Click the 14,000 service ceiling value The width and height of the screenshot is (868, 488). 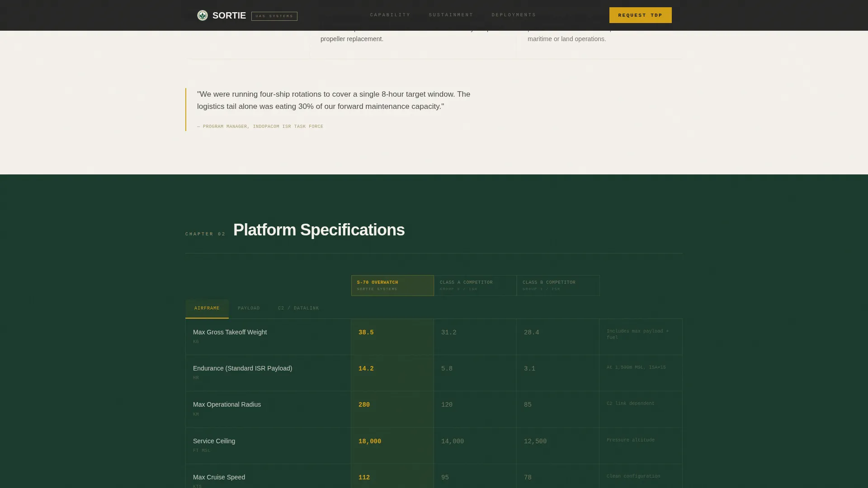pyautogui.click(x=453, y=441)
